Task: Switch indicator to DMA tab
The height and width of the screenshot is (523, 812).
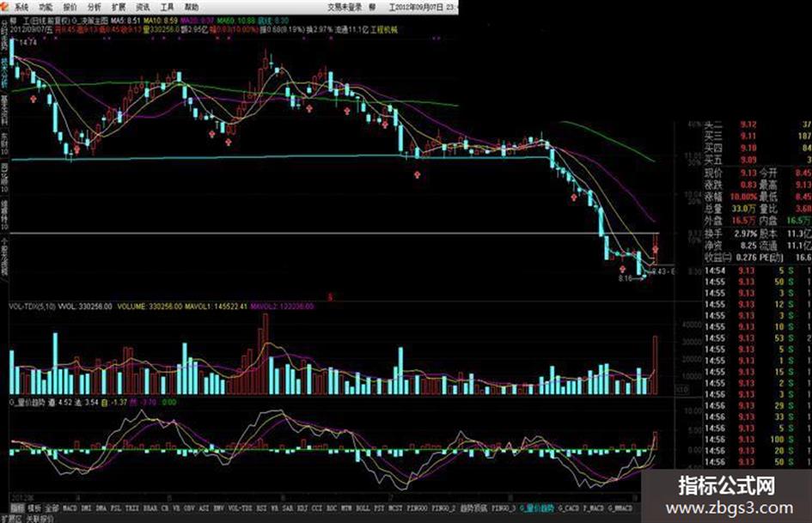Action: [101, 508]
